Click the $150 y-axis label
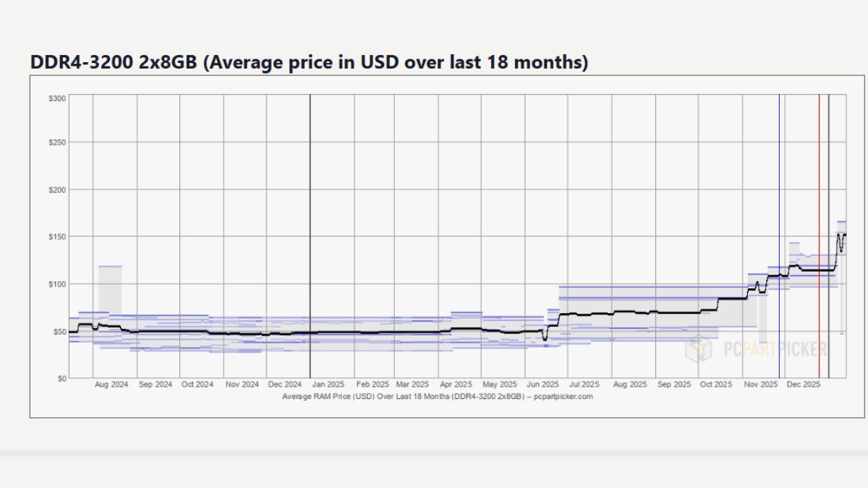868x488 pixels. pos(58,237)
